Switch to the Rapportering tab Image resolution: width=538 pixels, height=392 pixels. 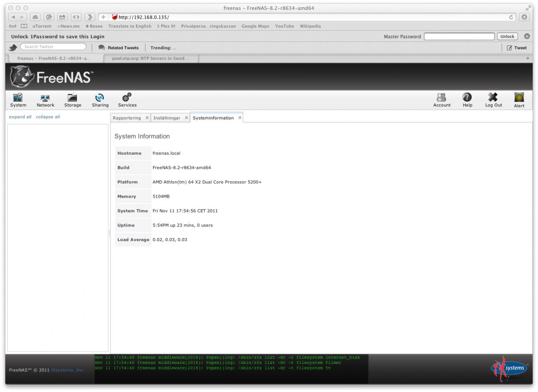click(x=127, y=118)
